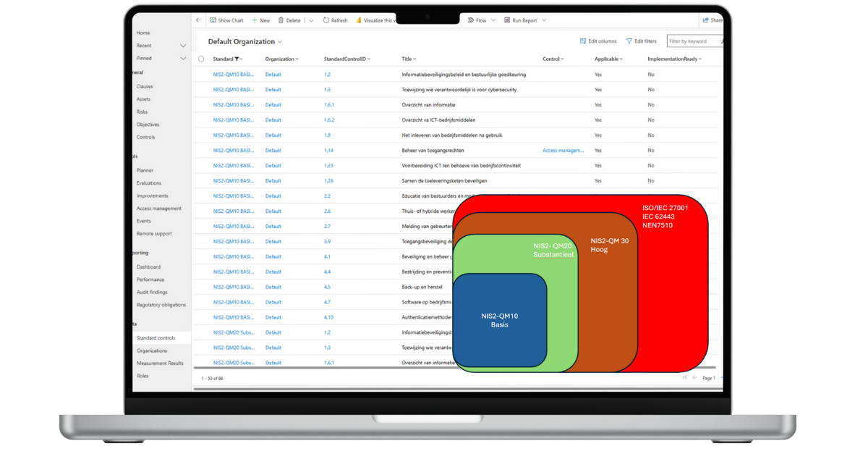Open the Edit columns panel
The image size is (868, 454).
(598, 41)
